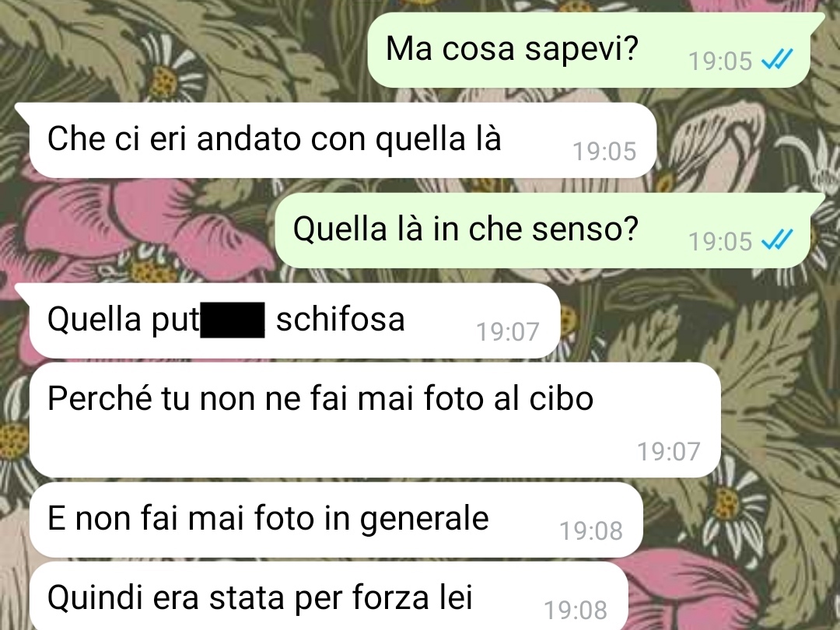Image resolution: width=840 pixels, height=630 pixels.
Task: Click the 19:07 timestamp under 'foto al cibo'
Action: 669,452
